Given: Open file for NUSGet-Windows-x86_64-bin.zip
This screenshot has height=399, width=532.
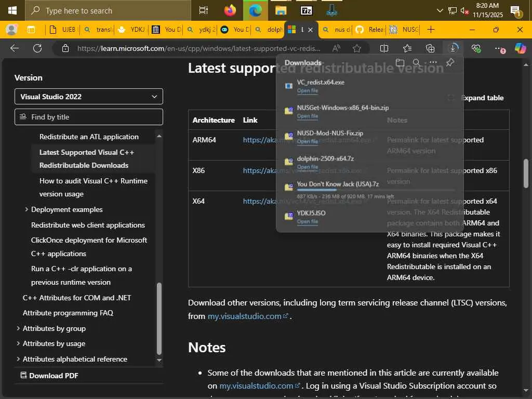Looking at the screenshot, I should pyautogui.click(x=308, y=116).
